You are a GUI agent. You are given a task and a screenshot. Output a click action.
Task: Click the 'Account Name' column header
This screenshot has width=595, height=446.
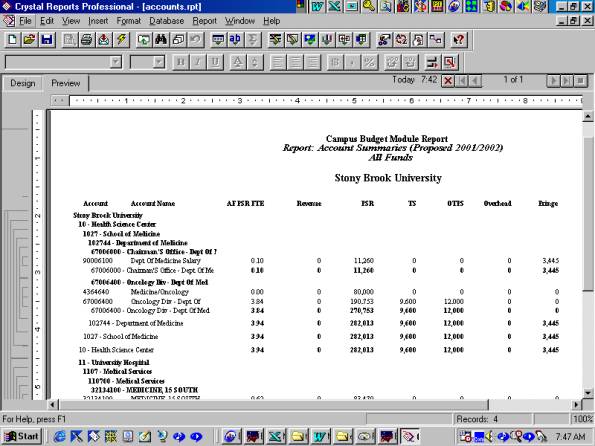pos(153,203)
